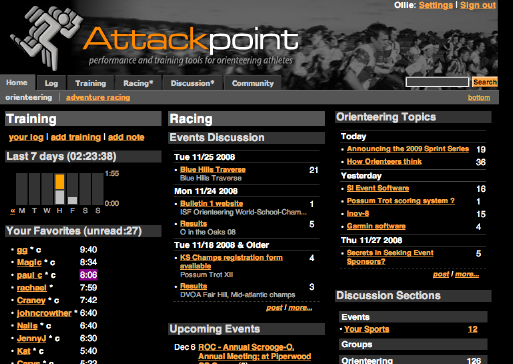Go to the Discussion tab
The width and height of the screenshot is (513, 364).
point(192,83)
